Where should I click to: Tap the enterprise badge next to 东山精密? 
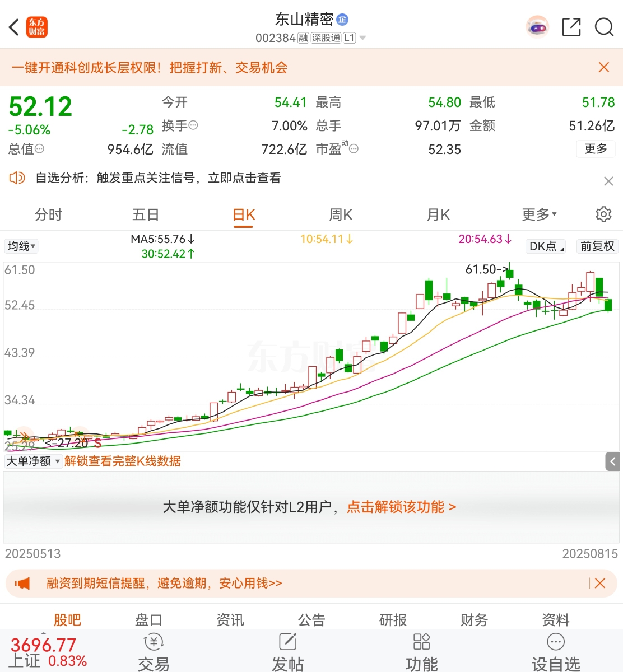(342, 20)
